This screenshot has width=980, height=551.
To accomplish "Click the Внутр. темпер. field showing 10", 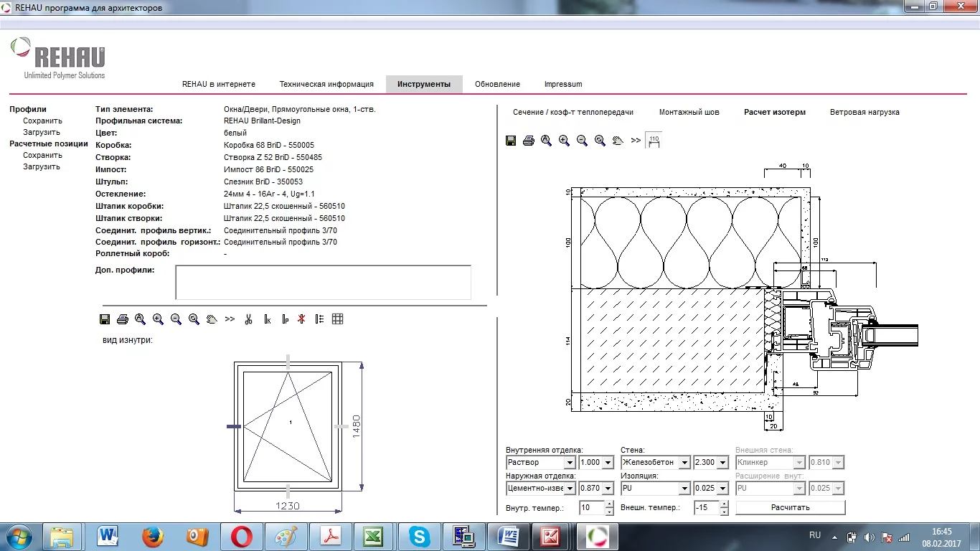I will pyautogui.click(x=592, y=507).
